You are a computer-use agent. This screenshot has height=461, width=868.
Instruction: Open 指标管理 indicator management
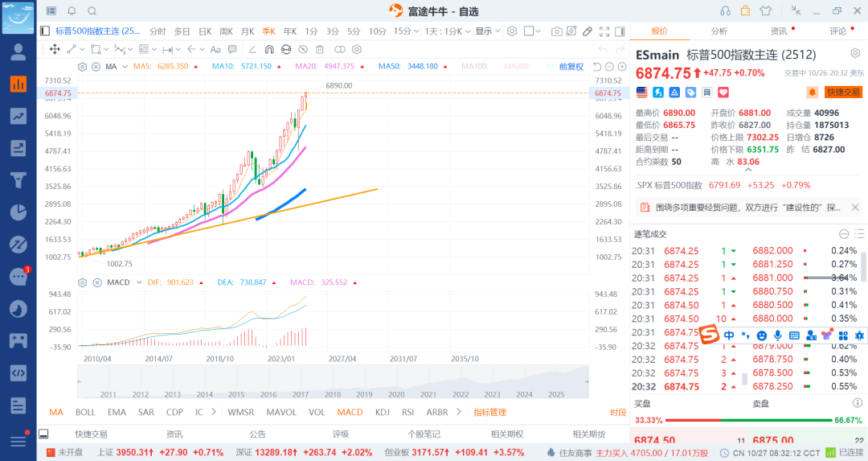point(490,412)
